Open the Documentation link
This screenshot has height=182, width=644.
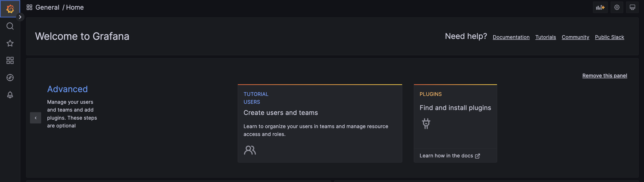pyautogui.click(x=511, y=37)
